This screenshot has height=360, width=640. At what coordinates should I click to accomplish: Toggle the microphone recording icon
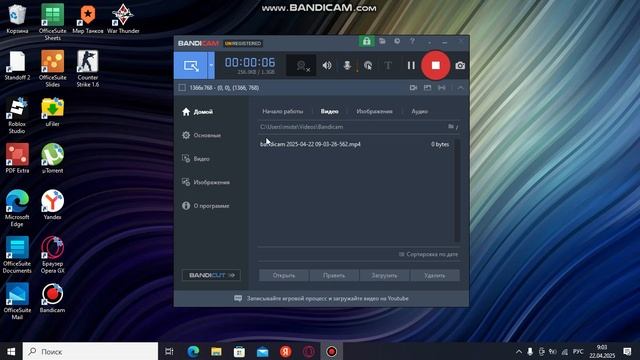point(347,65)
